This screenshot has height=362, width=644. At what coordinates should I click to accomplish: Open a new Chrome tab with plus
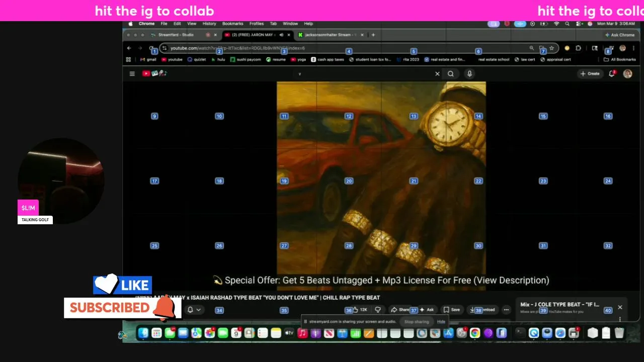coord(373,35)
